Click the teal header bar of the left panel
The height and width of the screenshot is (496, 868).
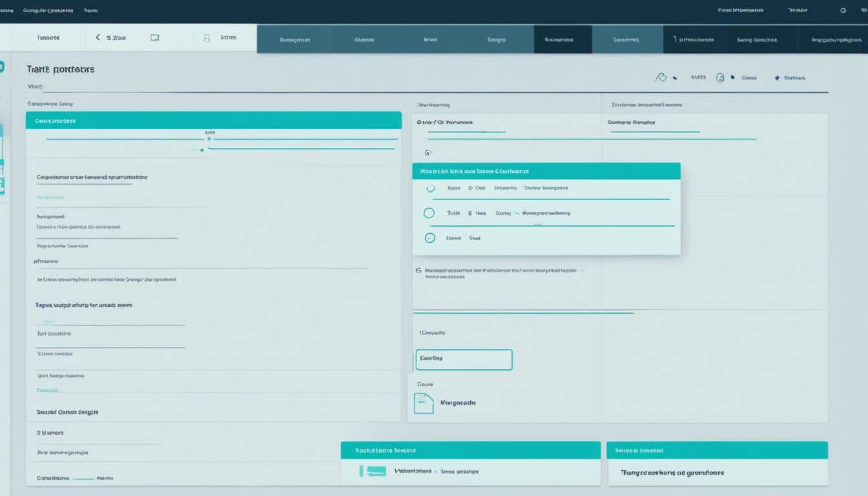[214, 120]
